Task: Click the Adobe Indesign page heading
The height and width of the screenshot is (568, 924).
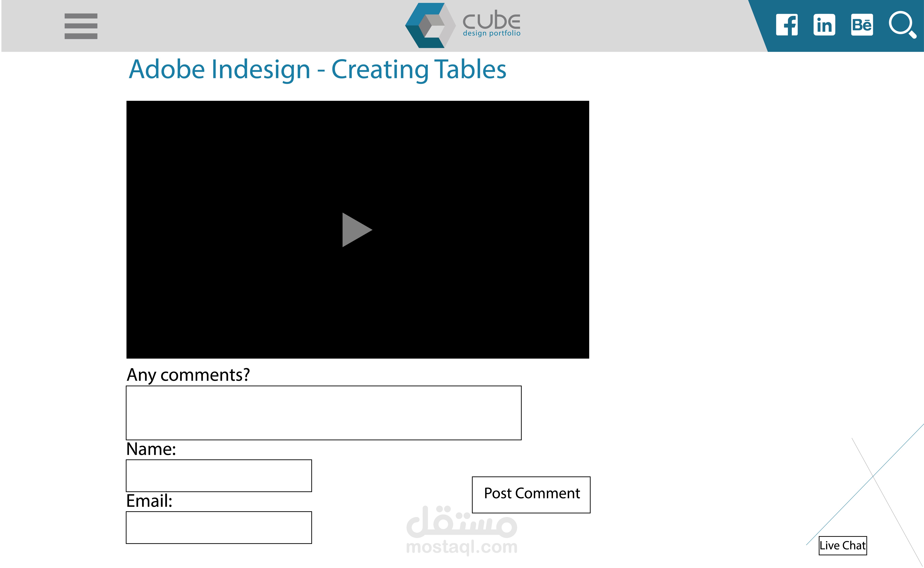Action: click(x=317, y=70)
